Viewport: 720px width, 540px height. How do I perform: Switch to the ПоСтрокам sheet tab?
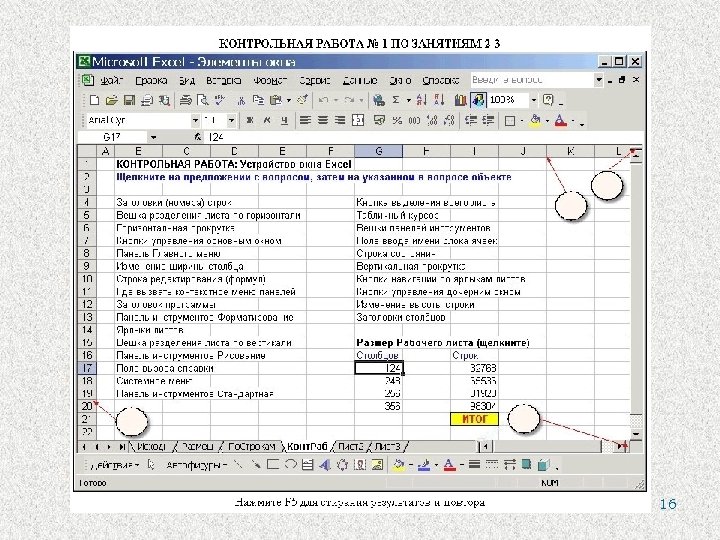click(x=252, y=446)
